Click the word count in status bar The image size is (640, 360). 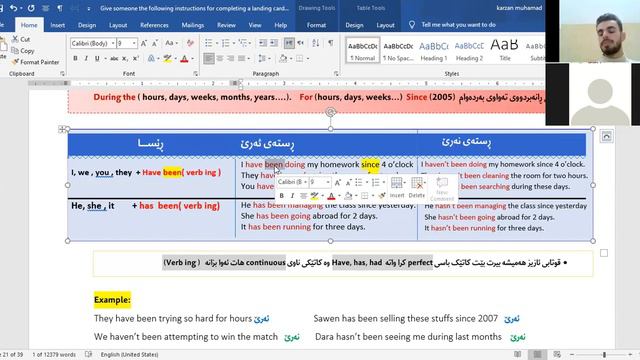pos(54,354)
